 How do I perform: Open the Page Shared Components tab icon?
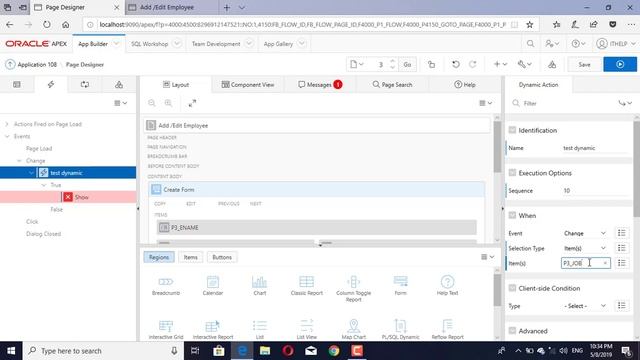(x=119, y=84)
